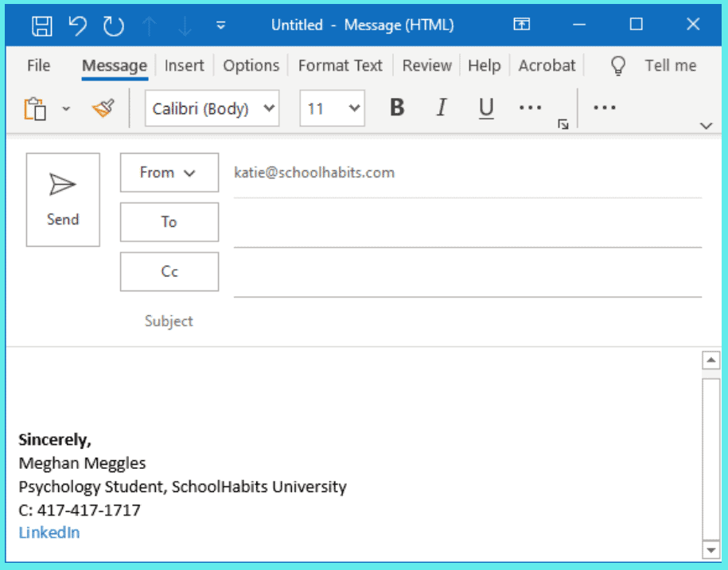The image size is (728, 570).
Task: Click the To recipients field
Action: point(468,223)
